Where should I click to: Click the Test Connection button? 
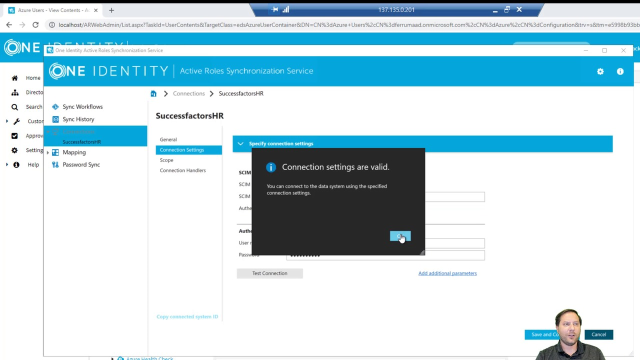coord(270,273)
